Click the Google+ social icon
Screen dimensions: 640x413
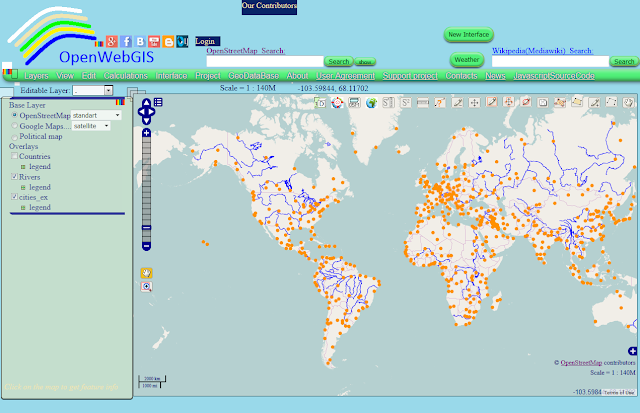(112, 41)
